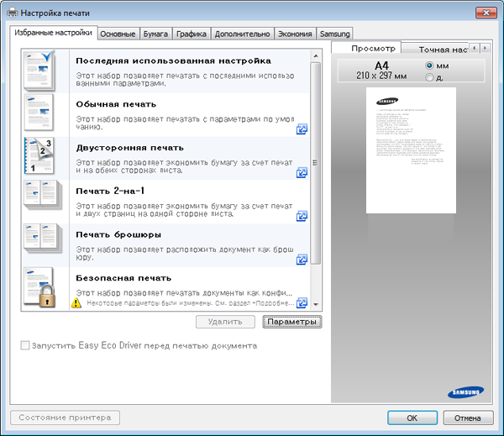This screenshot has width=504, height=436.
Task: Click reset icon in Печать 2-на-1 row
Action: (x=302, y=216)
